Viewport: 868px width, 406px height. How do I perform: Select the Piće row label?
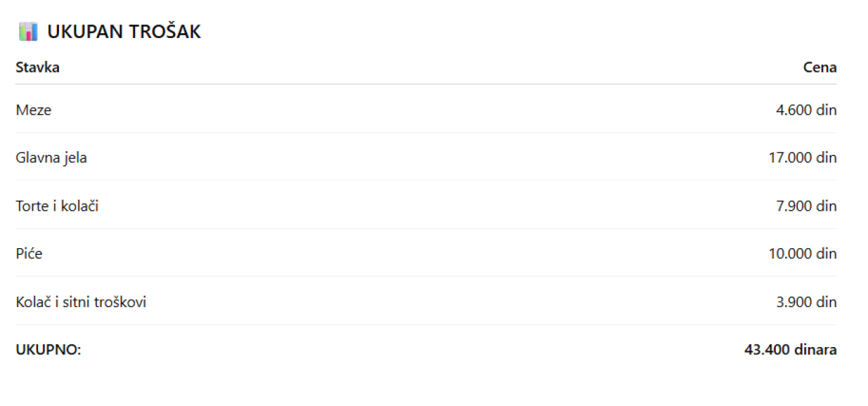29,254
